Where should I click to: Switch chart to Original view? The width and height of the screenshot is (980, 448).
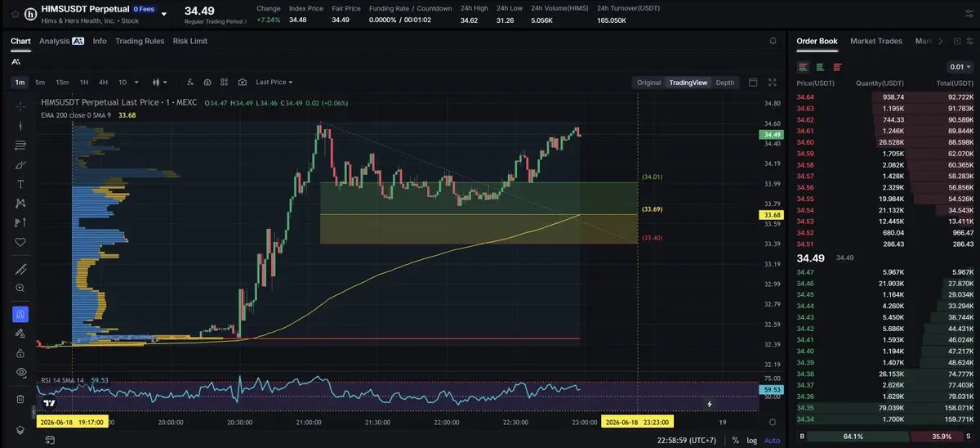click(648, 83)
